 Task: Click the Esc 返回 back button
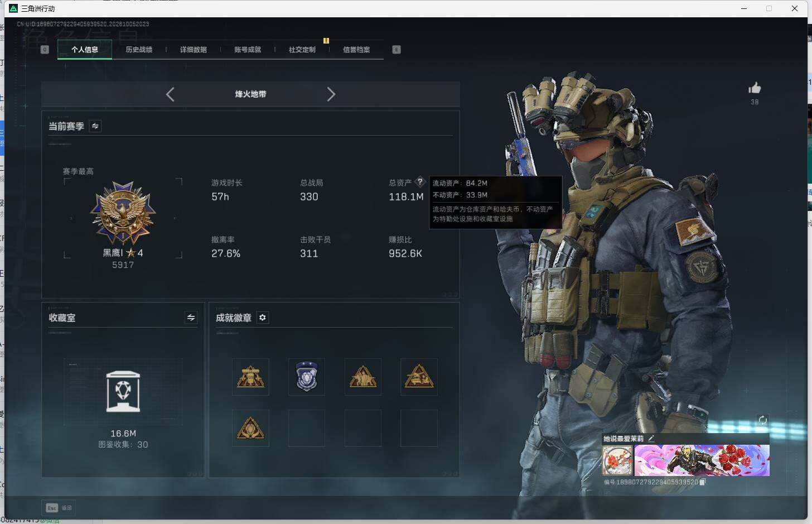click(x=59, y=508)
